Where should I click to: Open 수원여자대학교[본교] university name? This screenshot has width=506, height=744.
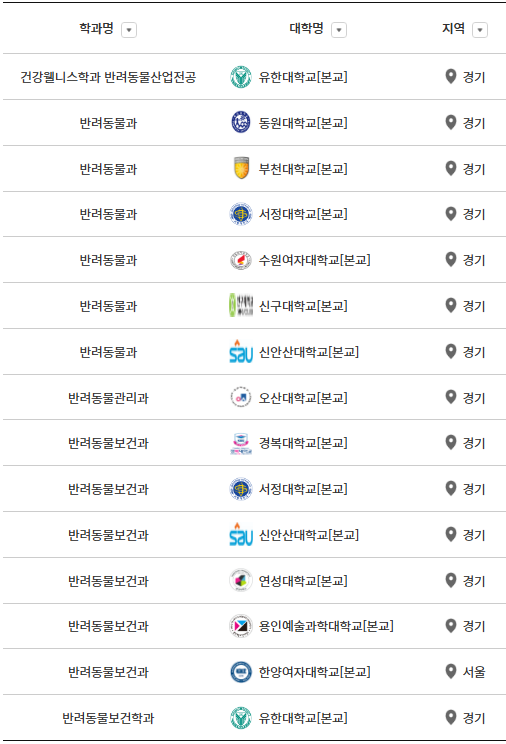[x=314, y=260]
